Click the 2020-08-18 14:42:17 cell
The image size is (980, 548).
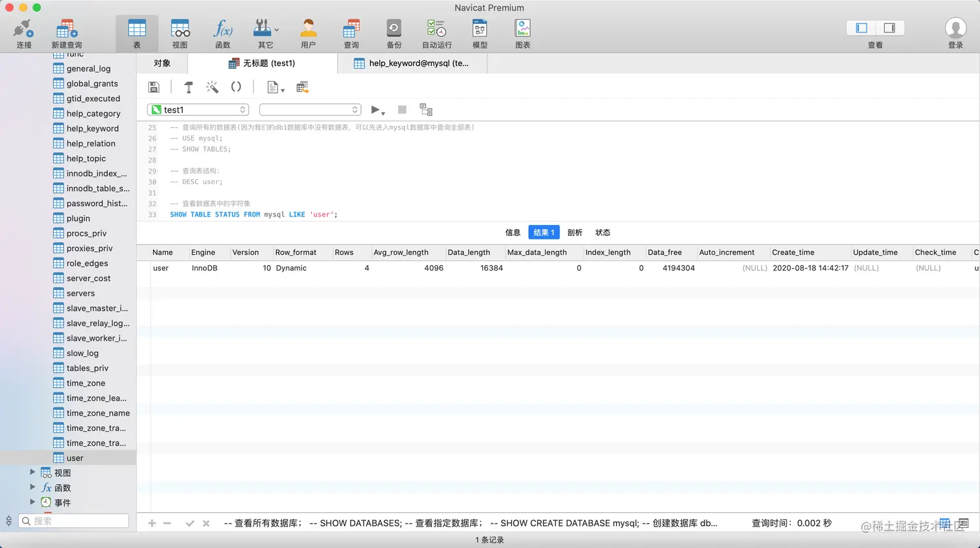810,268
